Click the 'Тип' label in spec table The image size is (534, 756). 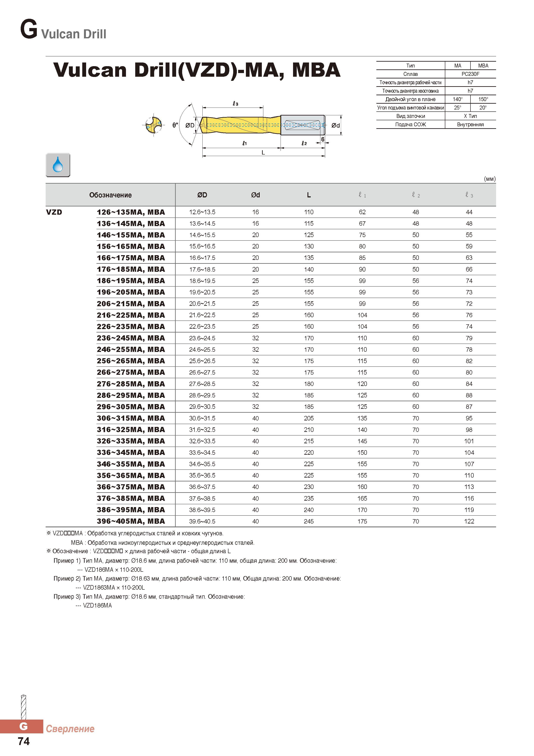tap(410, 66)
